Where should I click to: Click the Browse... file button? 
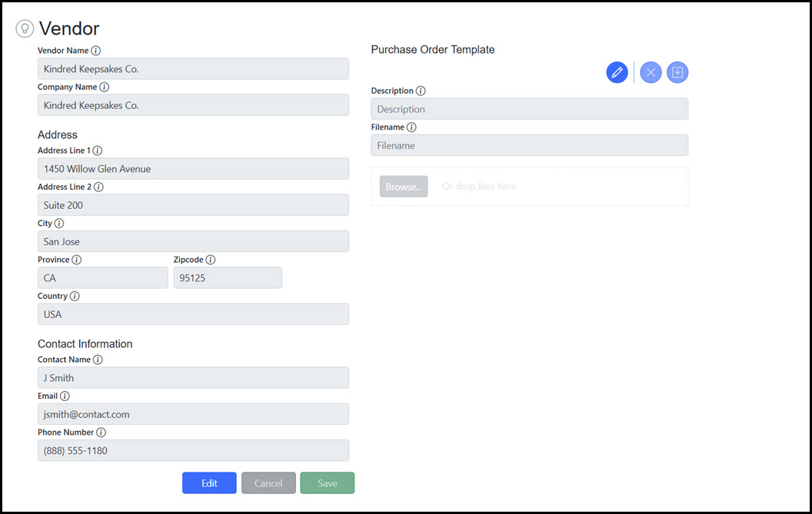[404, 187]
